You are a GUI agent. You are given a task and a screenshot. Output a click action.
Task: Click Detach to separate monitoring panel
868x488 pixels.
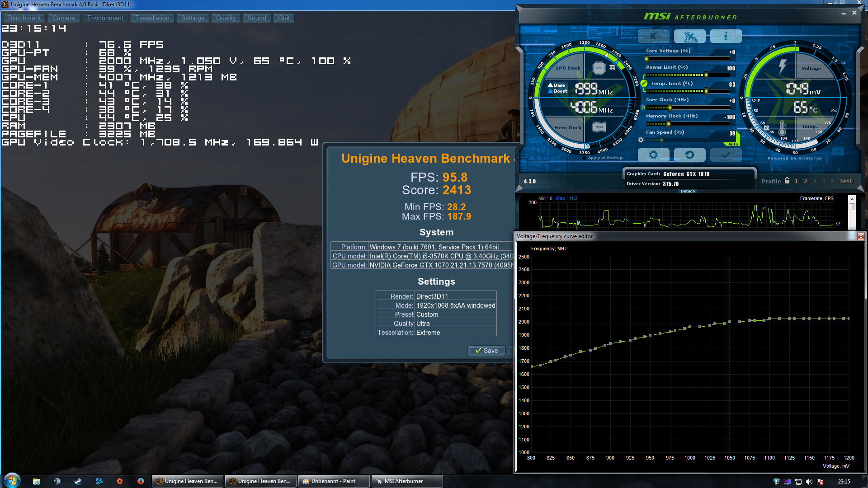pyautogui.click(x=688, y=191)
